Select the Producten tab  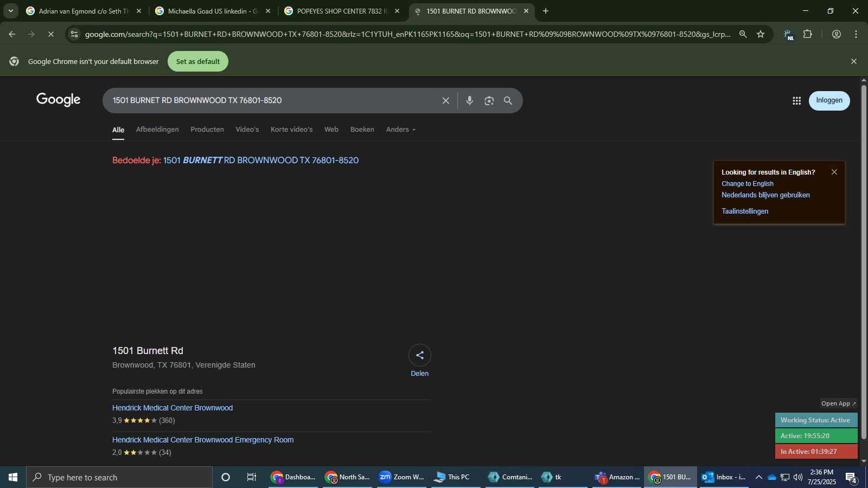point(207,130)
